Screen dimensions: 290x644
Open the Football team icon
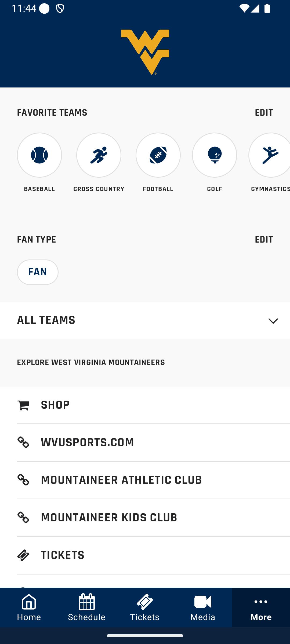pyautogui.click(x=158, y=155)
